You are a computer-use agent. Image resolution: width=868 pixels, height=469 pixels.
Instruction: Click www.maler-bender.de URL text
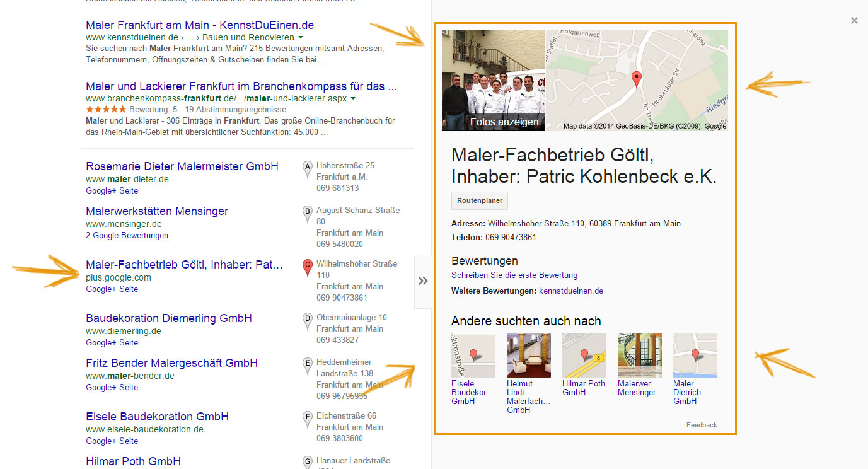click(x=130, y=376)
